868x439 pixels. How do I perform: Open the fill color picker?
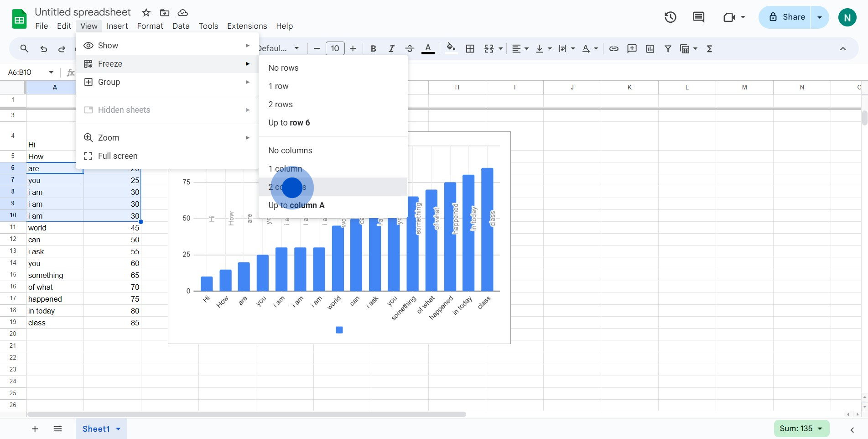click(x=451, y=48)
